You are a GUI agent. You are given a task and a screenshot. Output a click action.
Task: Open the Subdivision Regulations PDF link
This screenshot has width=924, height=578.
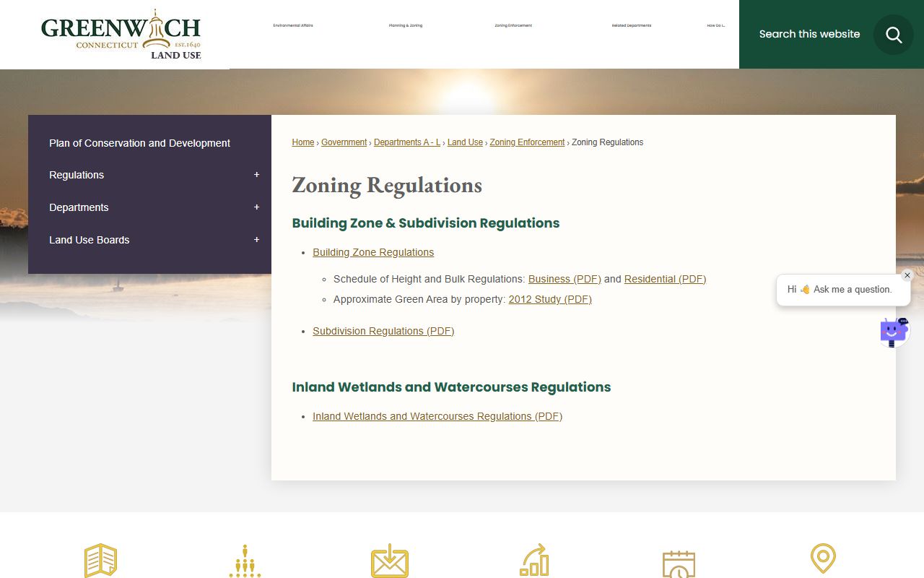click(x=383, y=331)
